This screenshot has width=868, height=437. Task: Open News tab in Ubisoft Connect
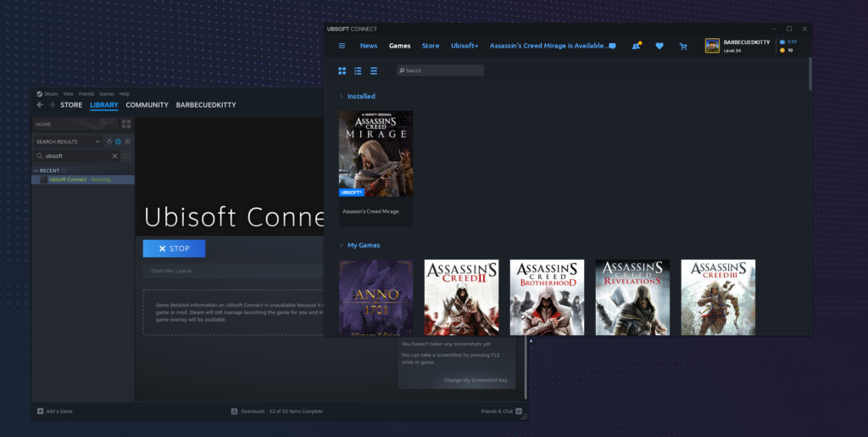click(x=369, y=46)
